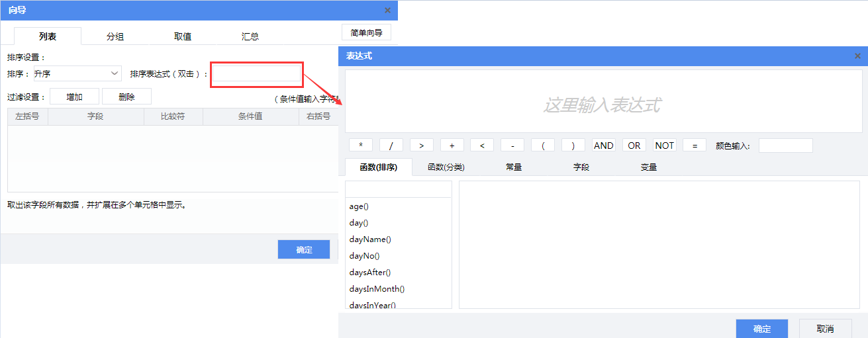Switch to the 汇总 tab

point(250,36)
